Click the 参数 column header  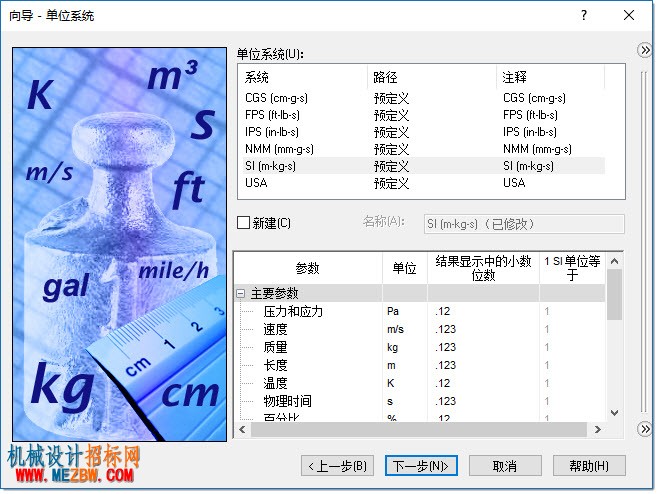coord(308,268)
